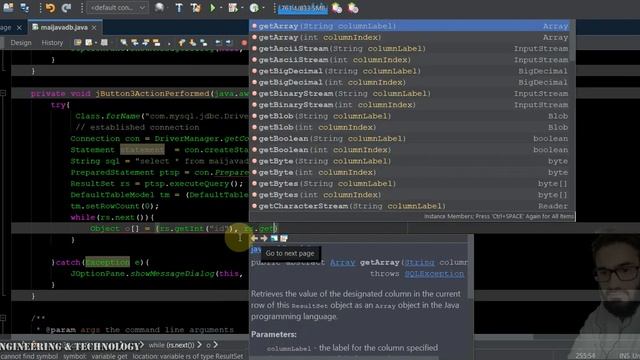Follow the String link in Javadoc
Image resolution: width=640 pixels, height=360 pixels.
tap(420, 262)
